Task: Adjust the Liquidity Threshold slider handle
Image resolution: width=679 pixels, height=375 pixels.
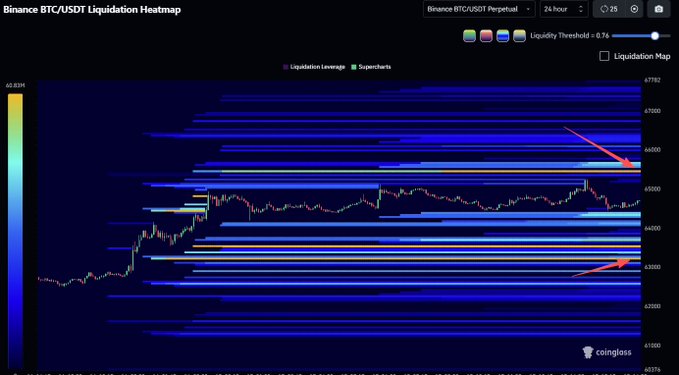Action: [655, 36]
